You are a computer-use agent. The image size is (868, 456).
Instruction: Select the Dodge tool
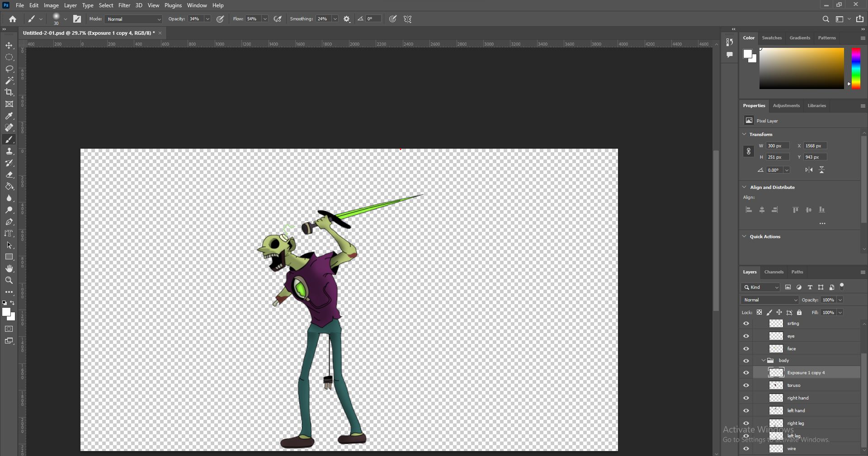(x=9, y=210)
